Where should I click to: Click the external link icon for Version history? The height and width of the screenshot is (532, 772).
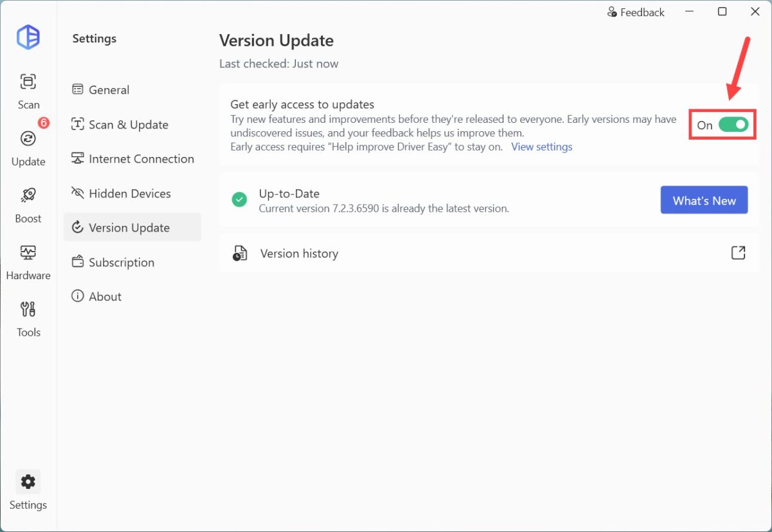[x=739, y=253]
